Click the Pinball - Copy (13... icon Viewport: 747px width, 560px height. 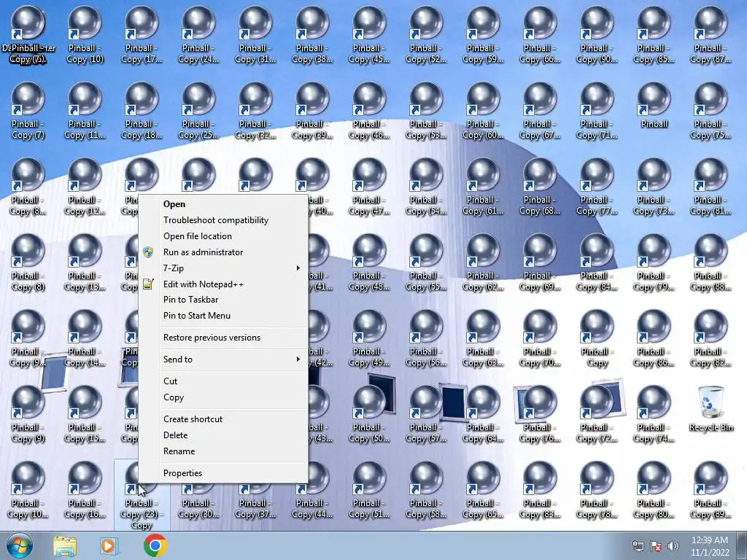pos(85,262)
